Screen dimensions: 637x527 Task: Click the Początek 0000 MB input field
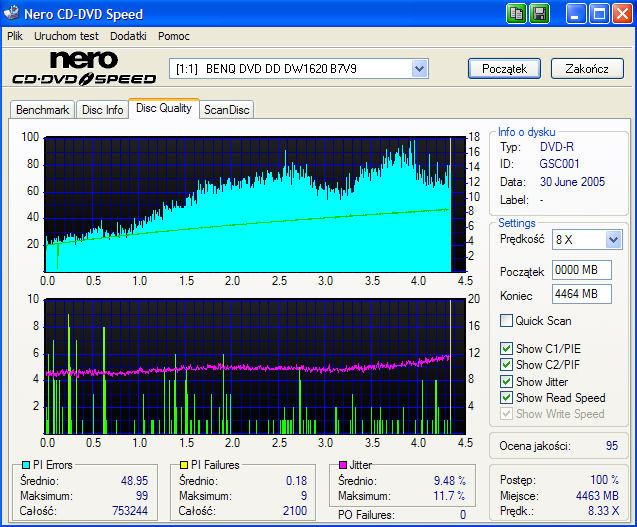coord(582,270)
